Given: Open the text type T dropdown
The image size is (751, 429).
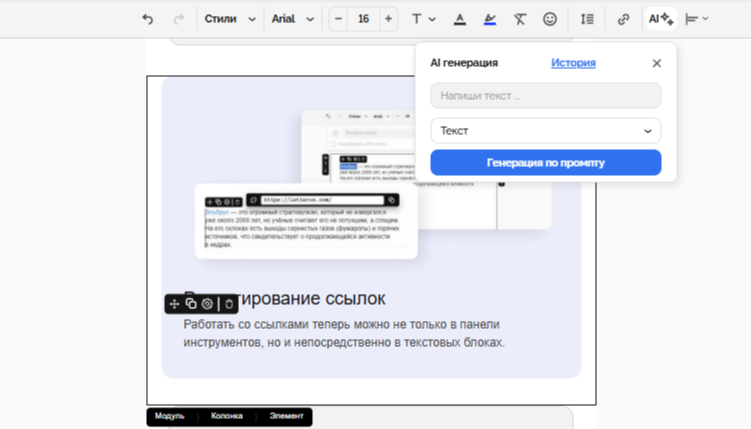Looking at the screenshot, I should click(423, 19).
